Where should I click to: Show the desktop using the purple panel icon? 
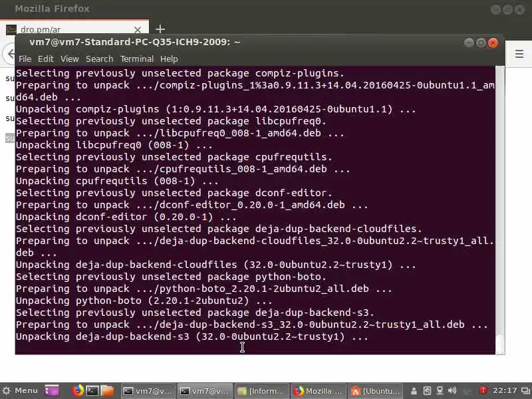[x=52, y=390]
